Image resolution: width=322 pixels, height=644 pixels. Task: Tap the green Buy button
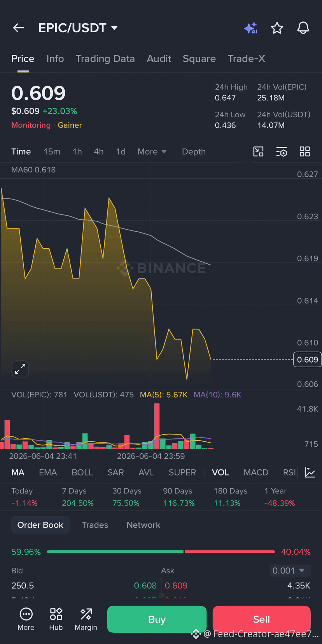tap(157, 619)
